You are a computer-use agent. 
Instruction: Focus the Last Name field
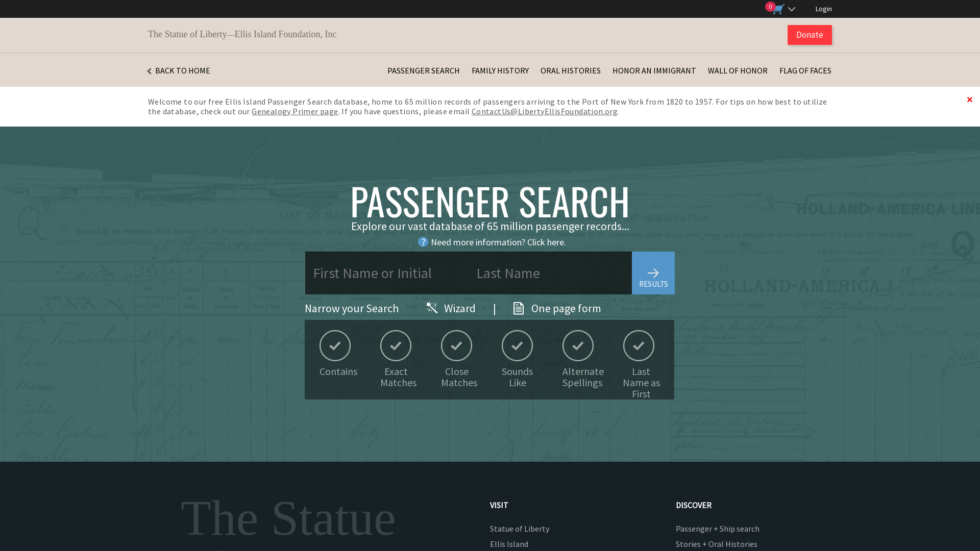pos(550,273)
